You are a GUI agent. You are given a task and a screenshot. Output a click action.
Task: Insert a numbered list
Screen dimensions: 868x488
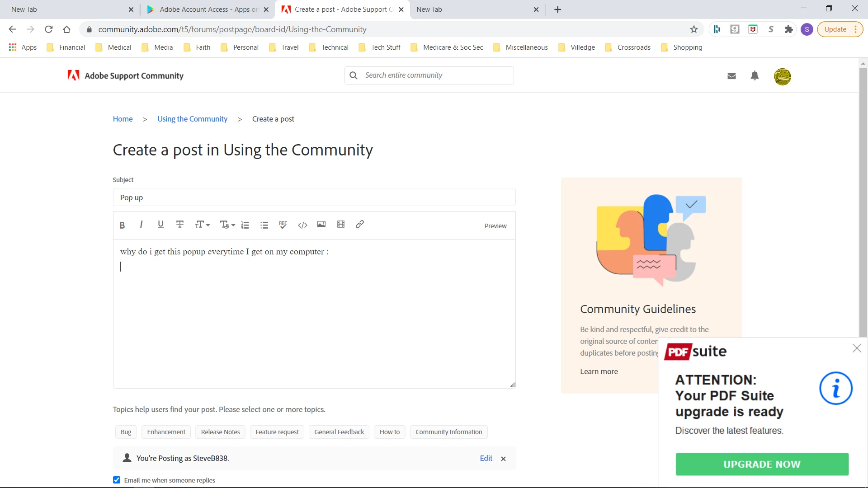[245, 225]
